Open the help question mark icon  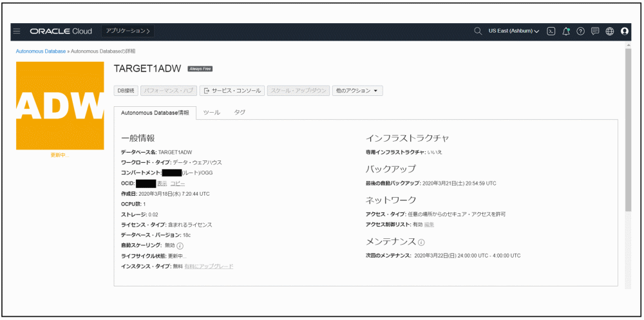(580, 31)
